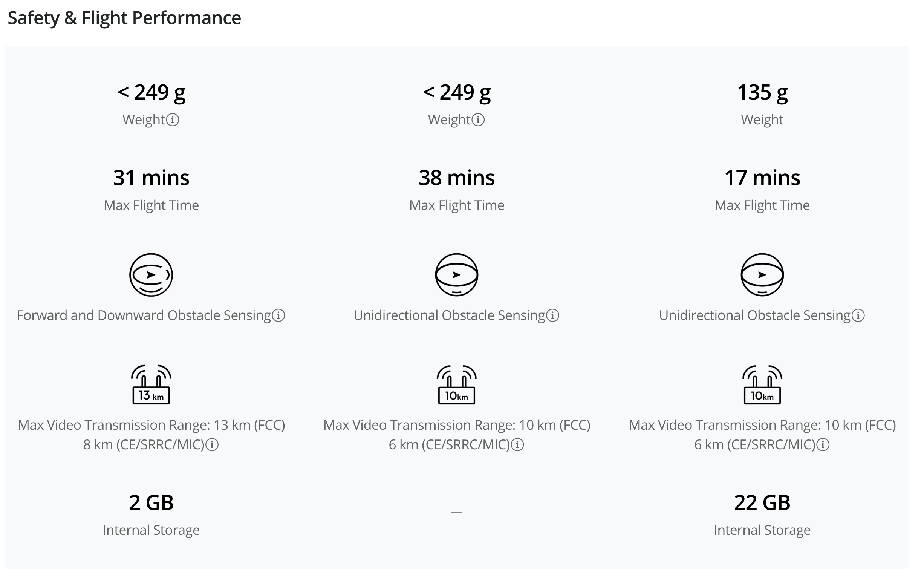Click the middle column 10km transmission icon
Viewport: 924px width, 588px height.
click(457, 384)
